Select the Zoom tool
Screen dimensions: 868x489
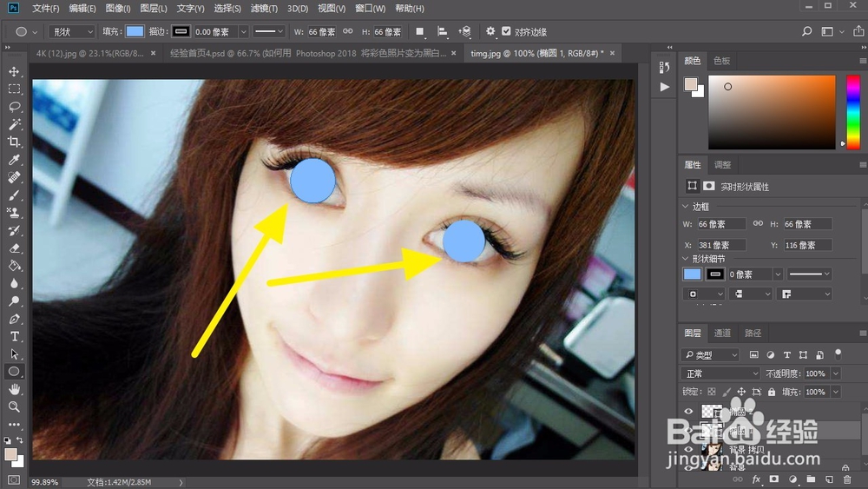pos(15,407)
